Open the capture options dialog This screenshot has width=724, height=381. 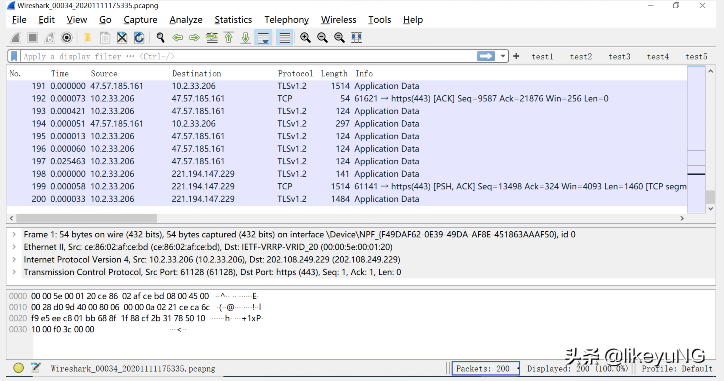click(x=66, y=38)
